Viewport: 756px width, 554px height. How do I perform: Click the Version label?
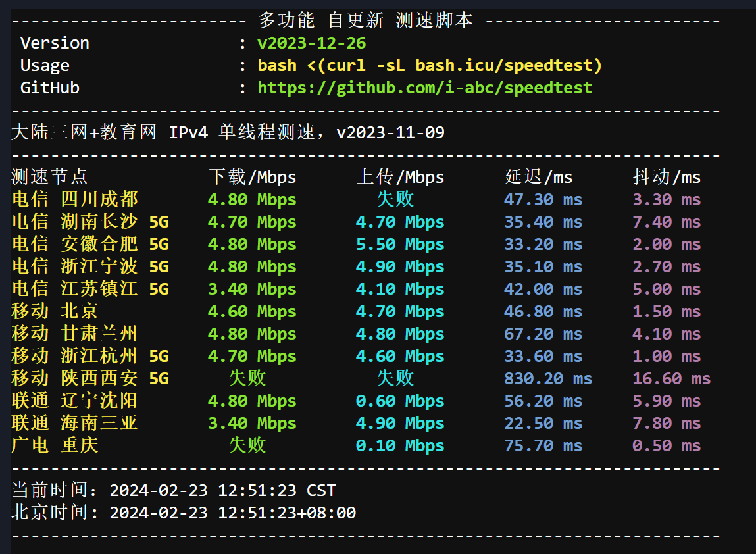55,43
